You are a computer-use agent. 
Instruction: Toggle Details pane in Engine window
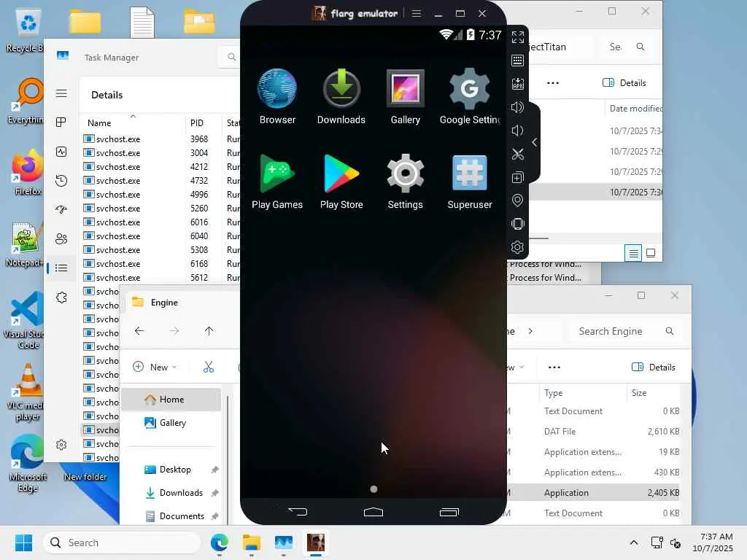653,367
